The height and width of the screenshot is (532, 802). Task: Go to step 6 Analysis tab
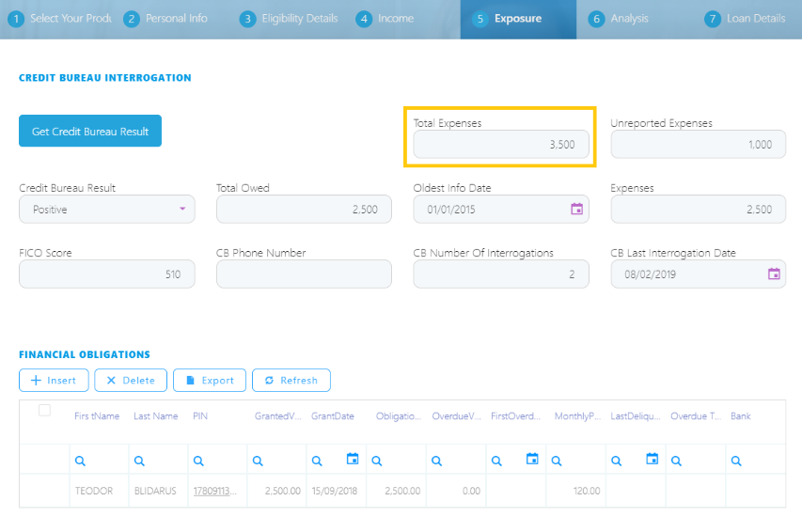point(620,19)
